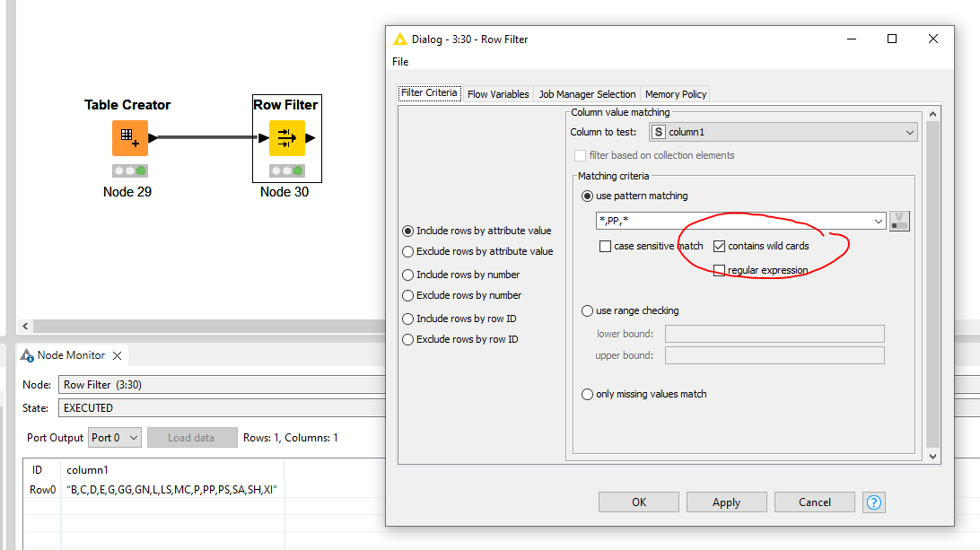Screen dimensions: 980x550
Task: Close the Node Monitor panel tab
Action: tap(117, 355)
